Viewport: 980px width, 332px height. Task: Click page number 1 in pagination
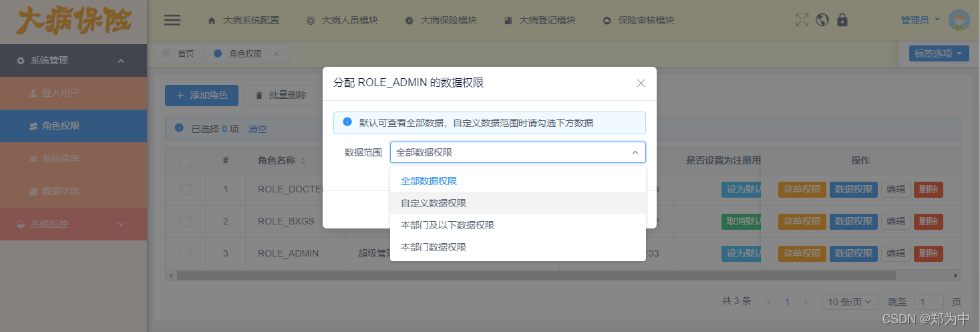(787, 302)
